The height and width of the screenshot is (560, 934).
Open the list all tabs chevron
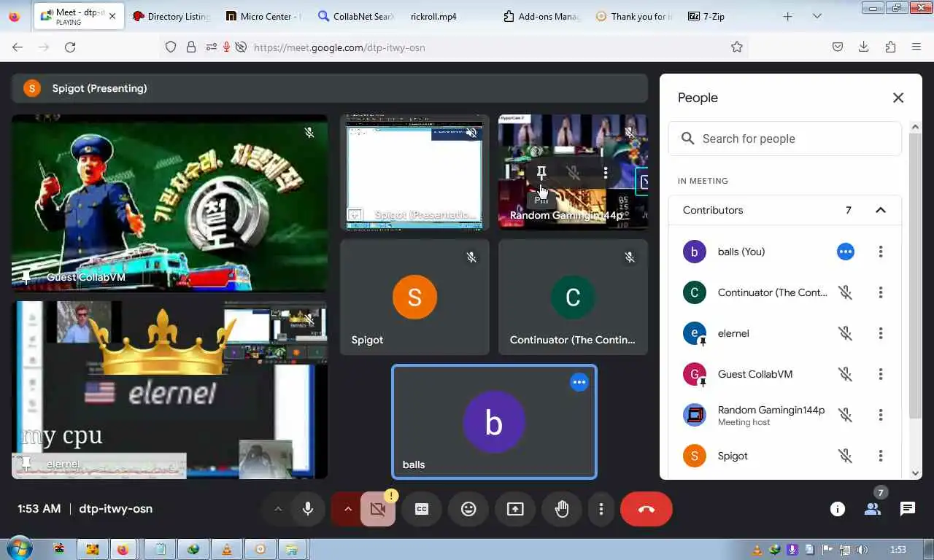pyautogui.click(x=817, y=16)
